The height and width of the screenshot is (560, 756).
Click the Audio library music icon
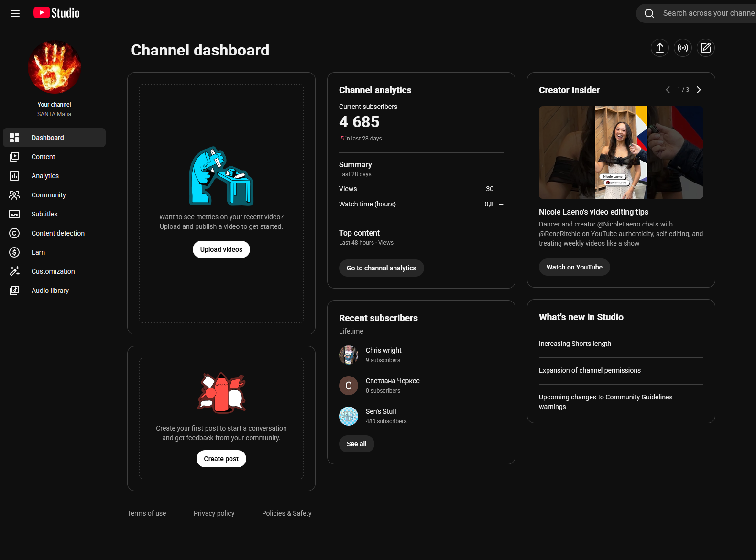click(x=14, y=291)
